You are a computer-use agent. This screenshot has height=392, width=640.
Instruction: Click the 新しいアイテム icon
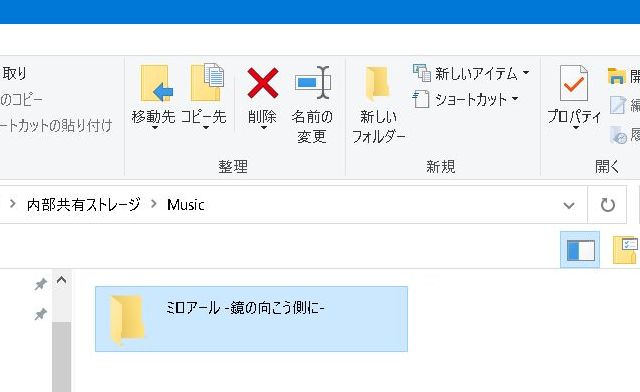pyautogui.click(x=422, y=73)
